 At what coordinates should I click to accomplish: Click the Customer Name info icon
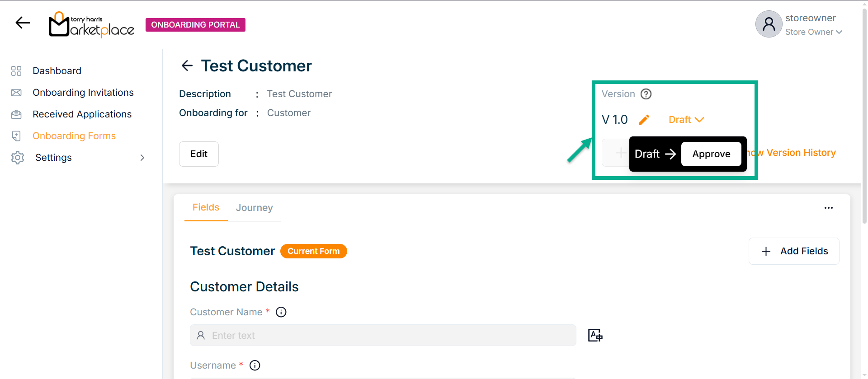click(x=281, y=312)
